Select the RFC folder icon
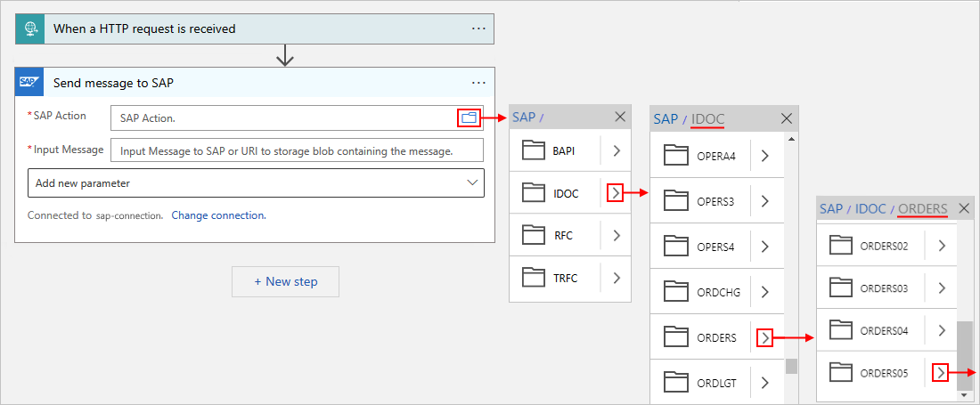 coord(535,235)
